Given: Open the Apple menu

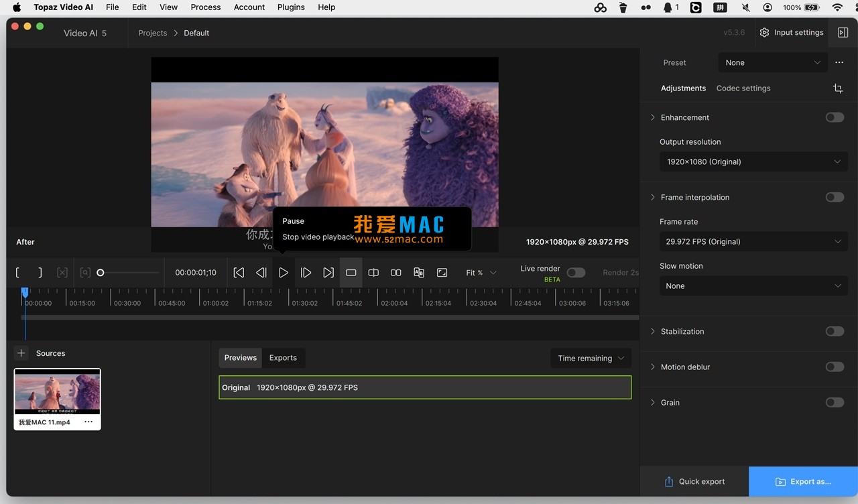Looking at the screenshot, I should (x=17, y=7).
